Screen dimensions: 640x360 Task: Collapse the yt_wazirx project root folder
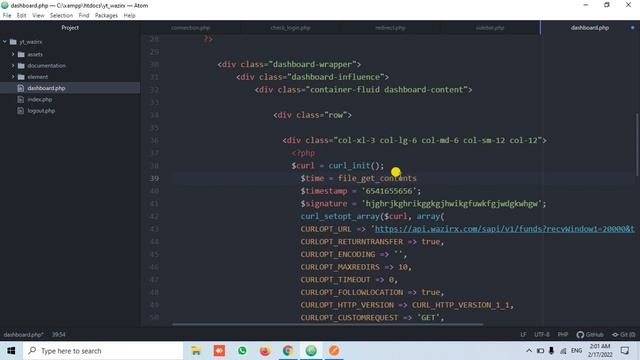click(x=4, y=42)
